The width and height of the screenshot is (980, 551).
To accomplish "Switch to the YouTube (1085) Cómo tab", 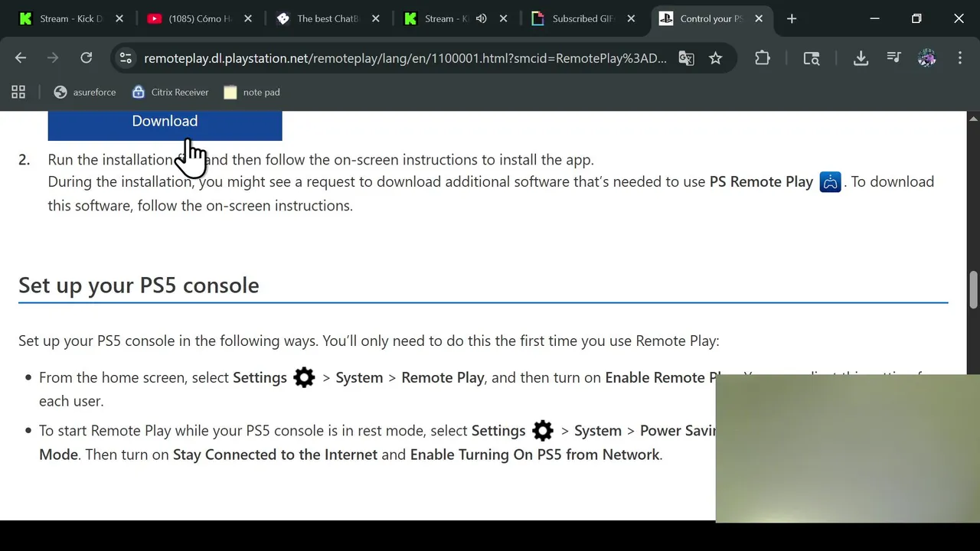I will 199,18.
